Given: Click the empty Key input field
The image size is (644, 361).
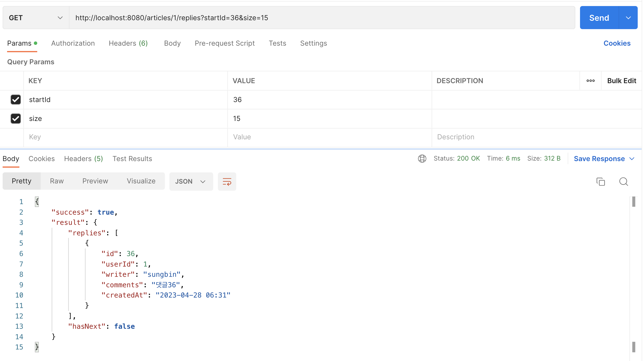Looking at the screenshot, I should tap(125, 137).
